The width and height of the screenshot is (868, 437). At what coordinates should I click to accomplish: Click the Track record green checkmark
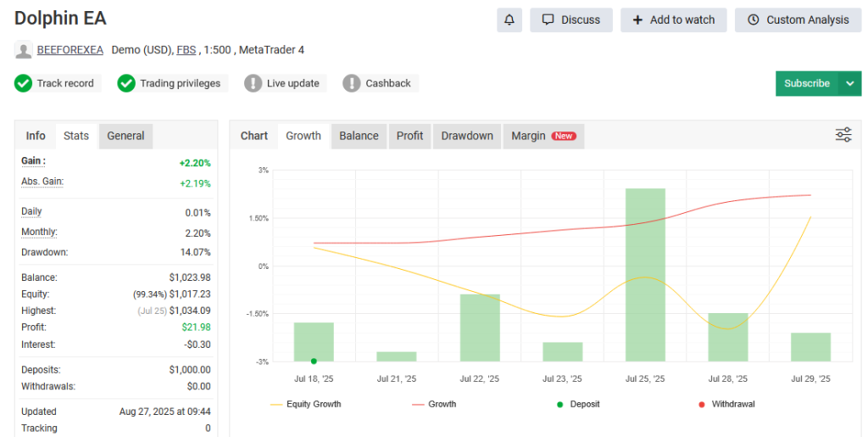(24, 83)
